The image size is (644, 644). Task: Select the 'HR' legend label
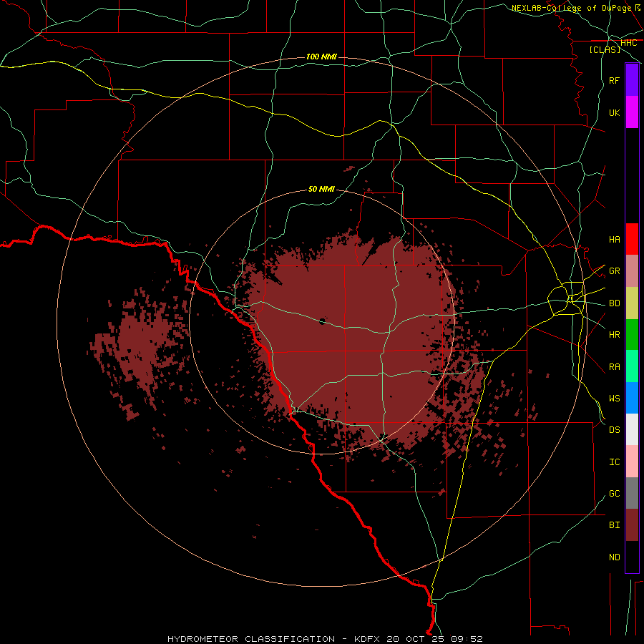[x=614, y=335]
